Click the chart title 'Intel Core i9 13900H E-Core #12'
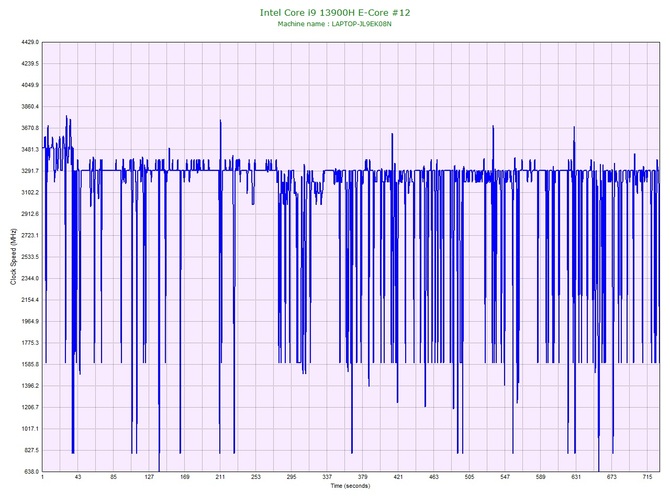 point(335,13)
